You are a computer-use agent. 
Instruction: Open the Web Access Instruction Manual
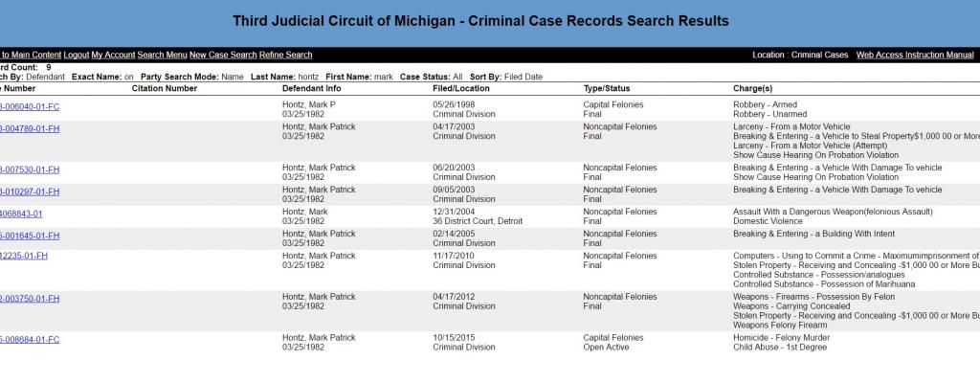tap(915, 56)
